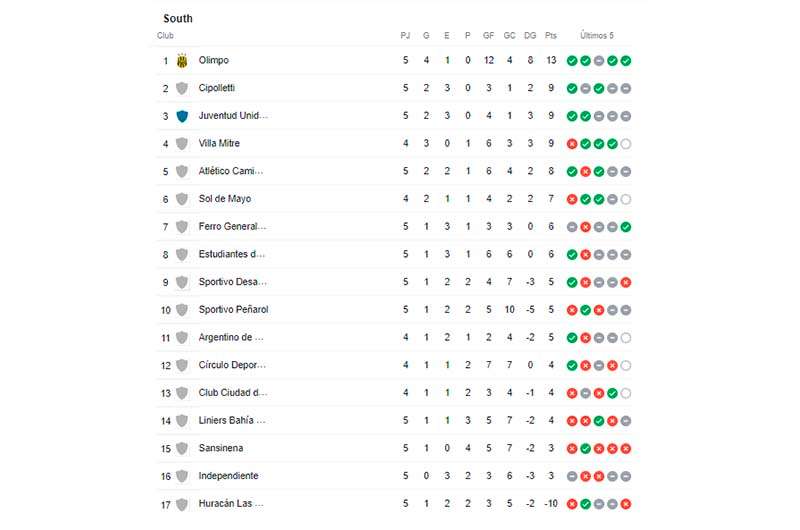This screenshot has height=530, width=800.
Task: Click Villa Mitre's red loss icon
Action: pyautogui.click(x=572, y=144)
